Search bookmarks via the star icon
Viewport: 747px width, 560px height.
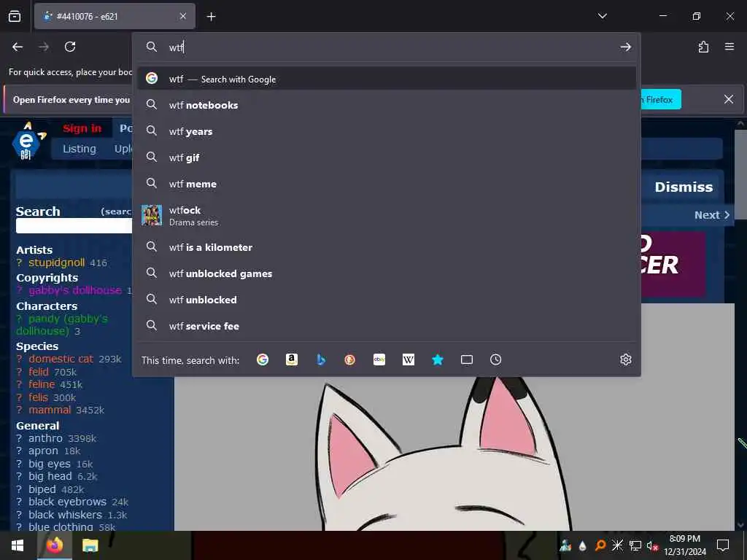[x=438, y=359]
